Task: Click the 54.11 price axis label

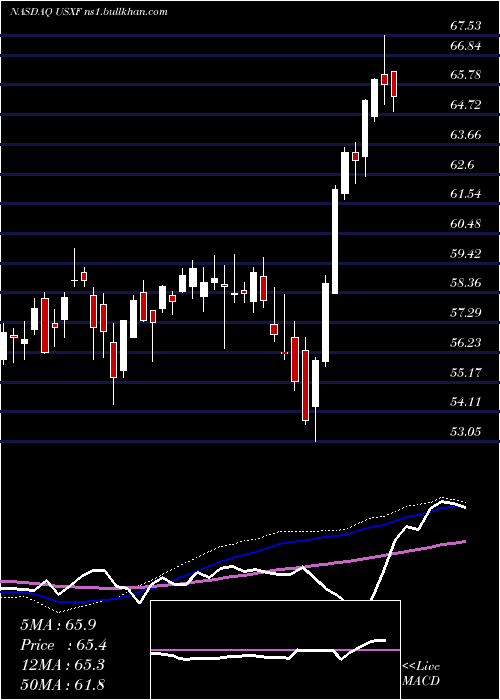Action: click(x=466, y=402)
